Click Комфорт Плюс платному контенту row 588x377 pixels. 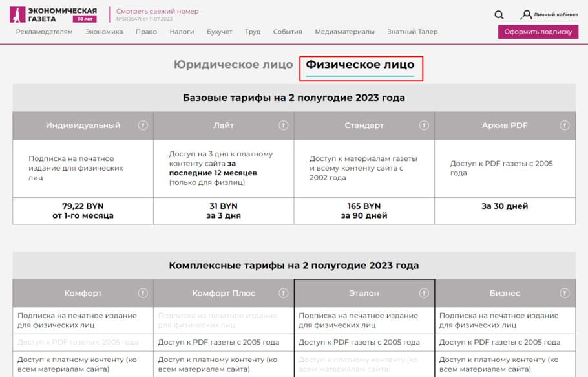pos(224,364)
